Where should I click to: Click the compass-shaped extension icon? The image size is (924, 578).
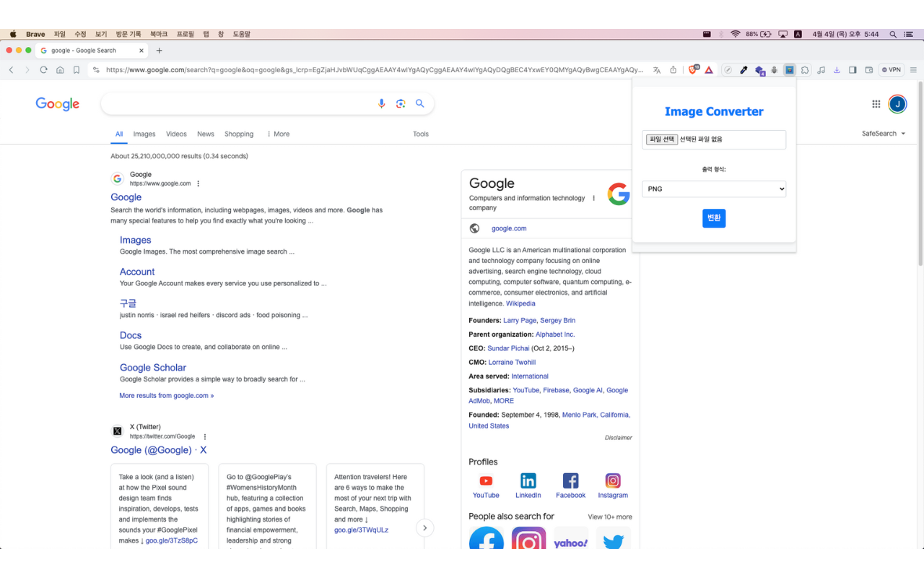pos(728,70)
